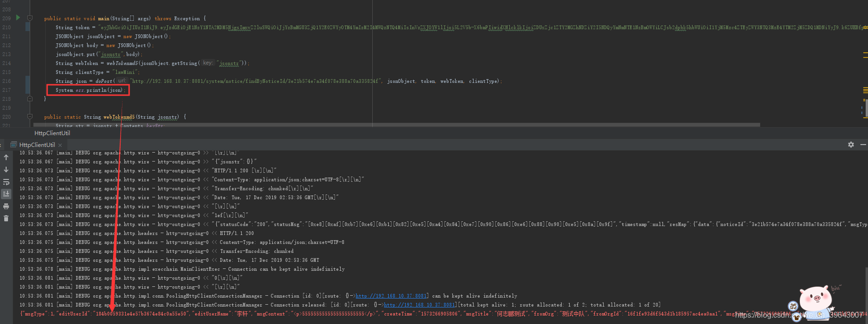868x324 pixels.
Task: Click the 'main' method name on line 209
Action: (x=104, y=18)
